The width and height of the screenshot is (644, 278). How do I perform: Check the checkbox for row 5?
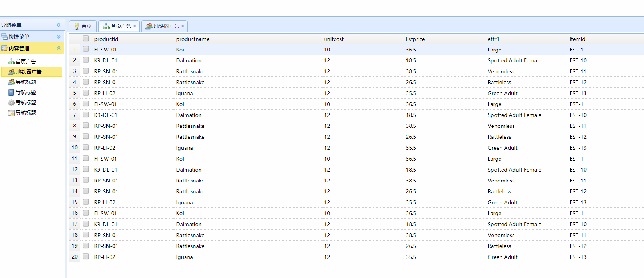86,93
